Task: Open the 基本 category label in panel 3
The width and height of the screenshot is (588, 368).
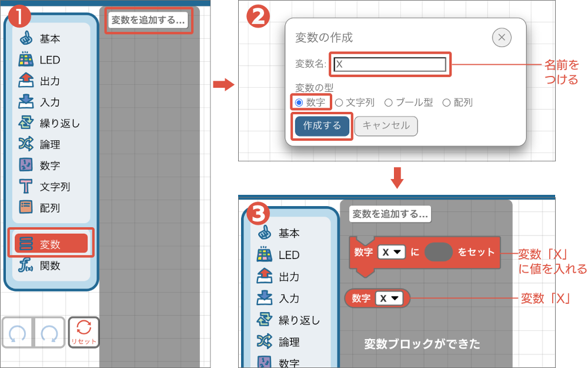Action: pos(289,233)
